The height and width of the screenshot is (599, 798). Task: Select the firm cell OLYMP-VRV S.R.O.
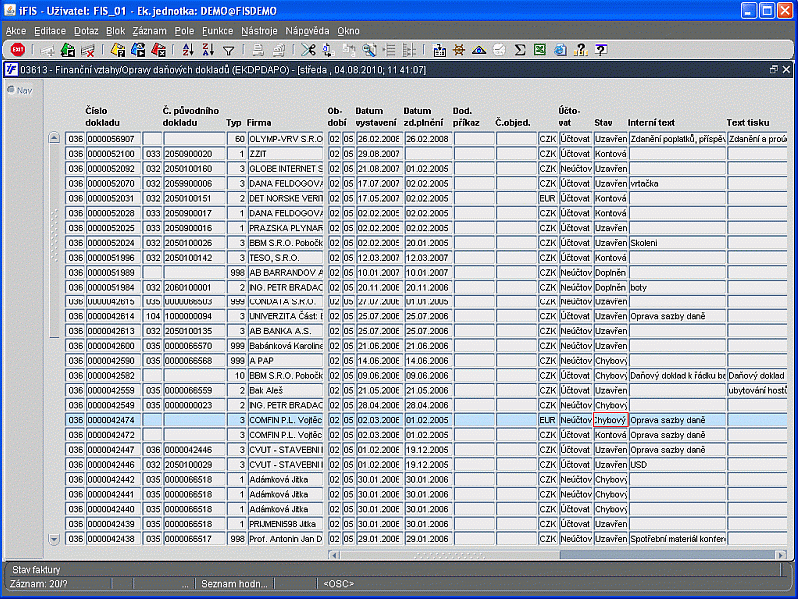(285, 139)
